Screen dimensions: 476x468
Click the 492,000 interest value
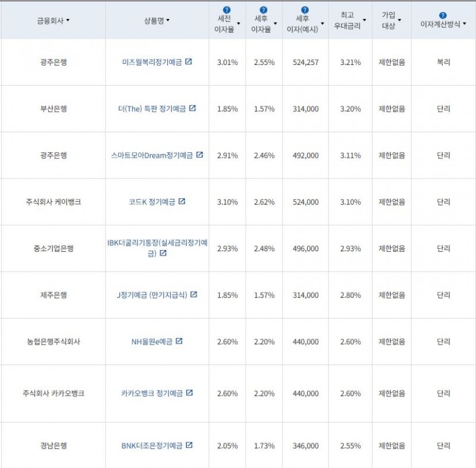305,155
